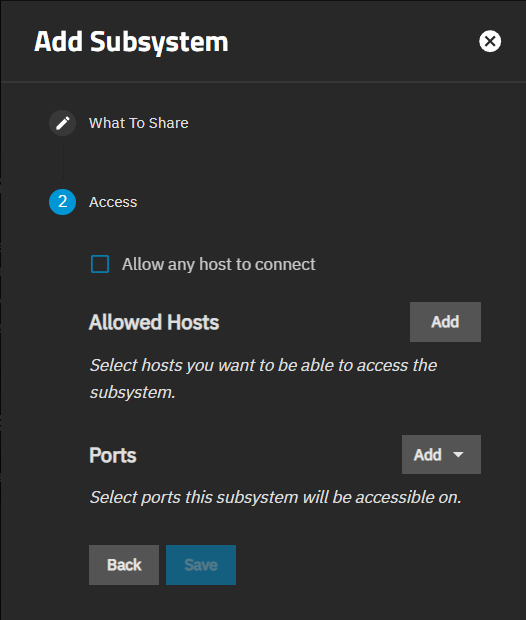The height and width of the screenshot is (620, 526).
Task: Go Back to the previous step
Action: coord(124,565)
